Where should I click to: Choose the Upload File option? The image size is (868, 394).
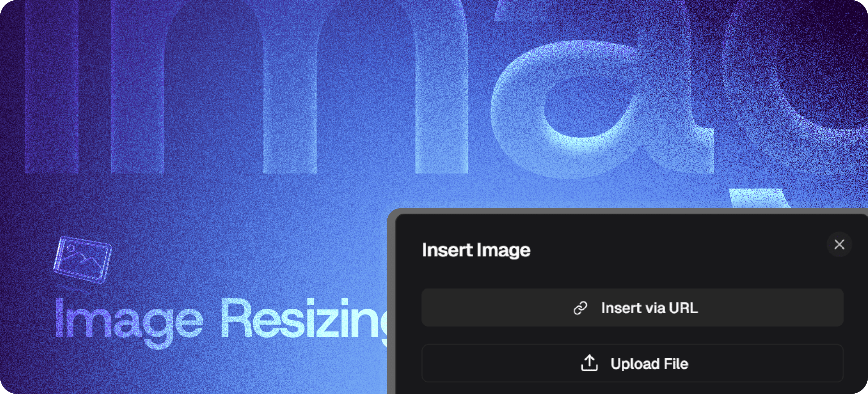633,363
